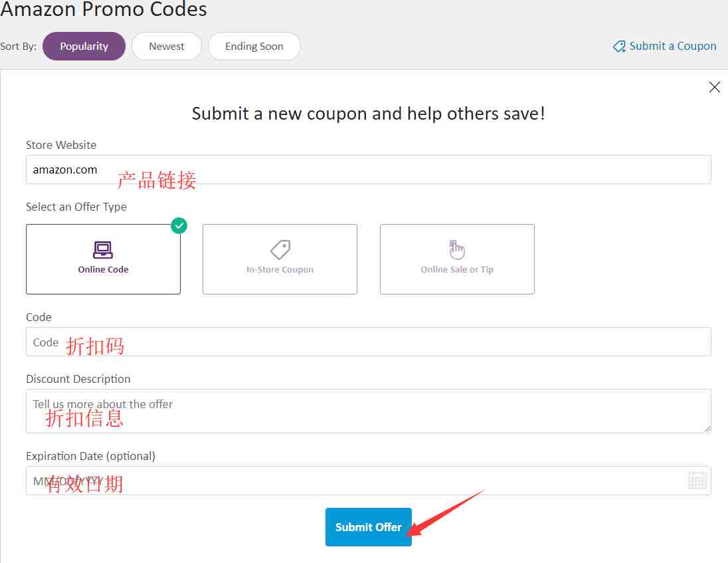This screenshot has width=728, height=563.
Task: Sort coupons by Popularity
Action: pyautogui.click(x=84, y=46)
